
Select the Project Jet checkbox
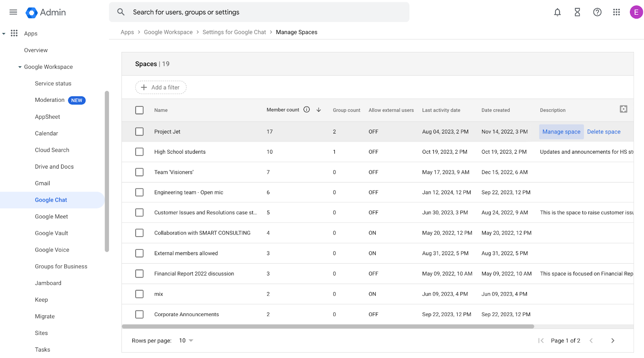tap(139, 132)
